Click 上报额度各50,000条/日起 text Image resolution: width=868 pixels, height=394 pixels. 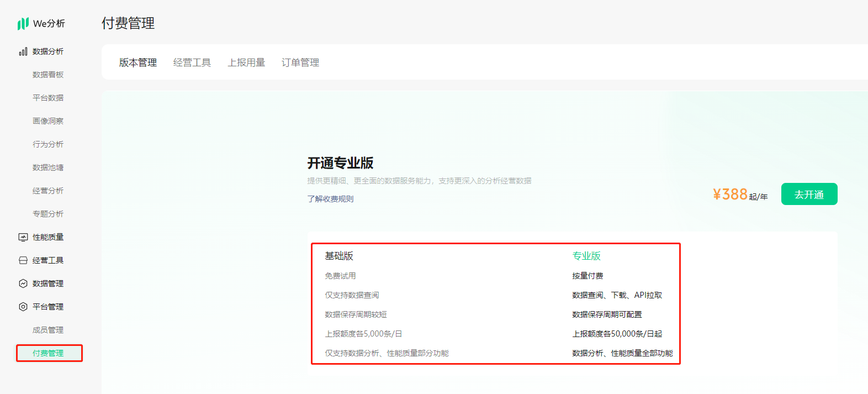(617, 334)
